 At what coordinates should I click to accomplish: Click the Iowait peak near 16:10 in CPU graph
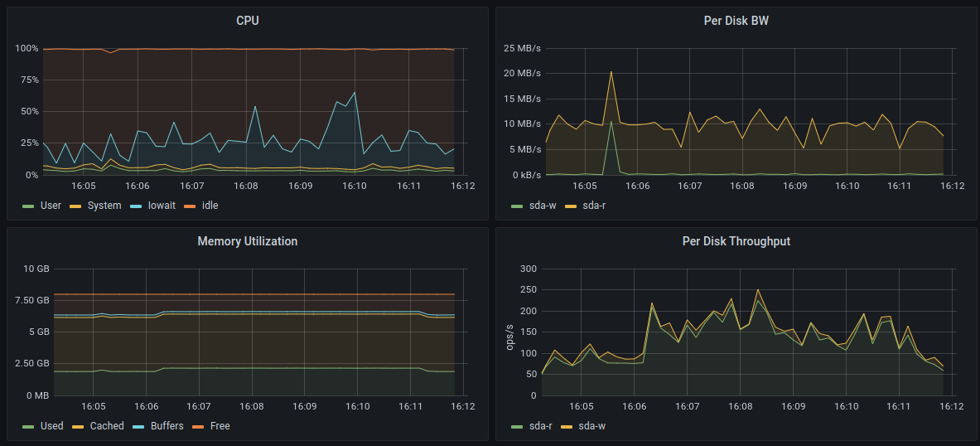pyautogui.click(x=355, y=92)
